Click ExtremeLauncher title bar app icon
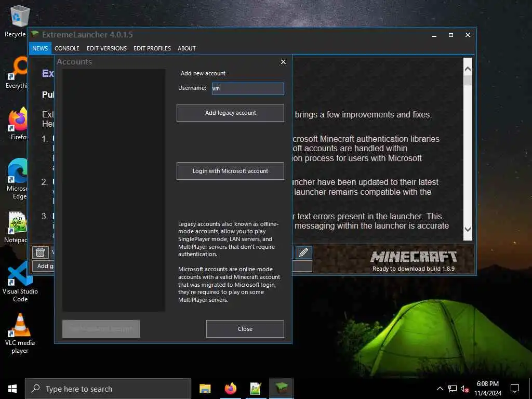Viewport: 532px width, 399px height. coord(35,34)
